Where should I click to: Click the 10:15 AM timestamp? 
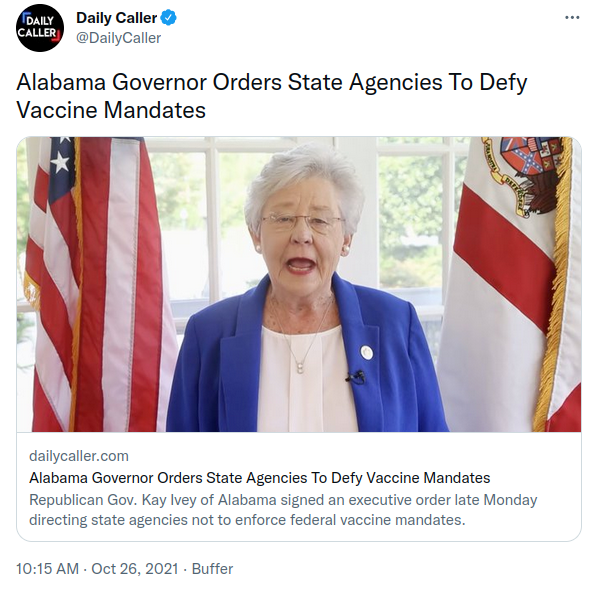(47, 569)
